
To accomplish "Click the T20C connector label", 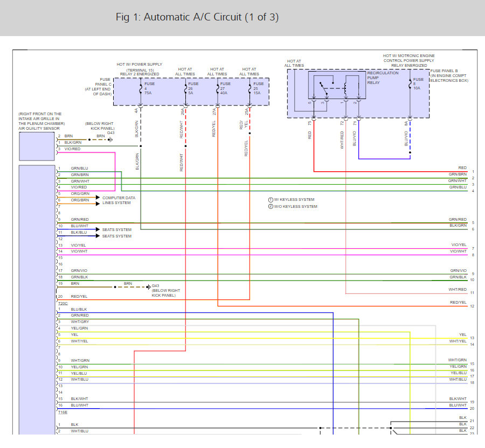I will [x=63, y=303].
